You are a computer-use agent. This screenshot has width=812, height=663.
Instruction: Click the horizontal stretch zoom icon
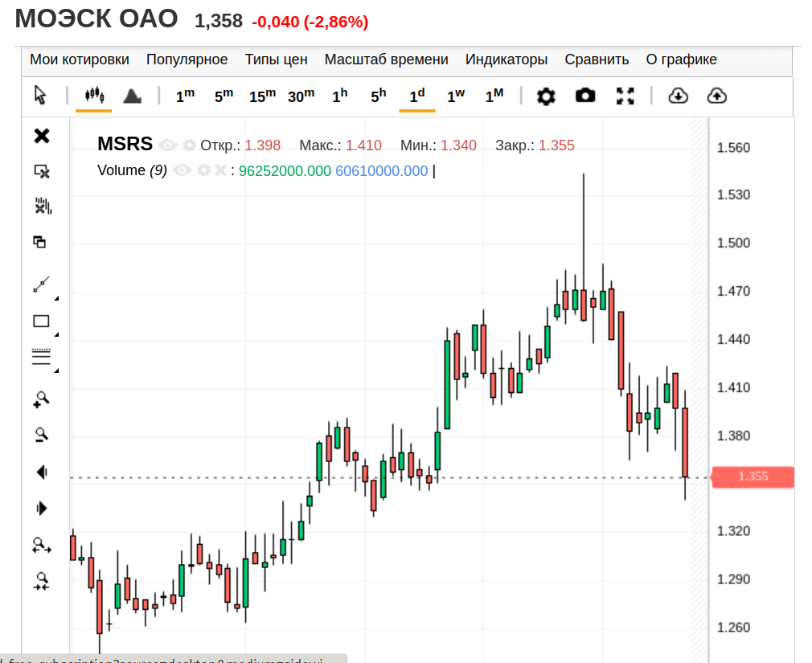click(x=42, y=546)
